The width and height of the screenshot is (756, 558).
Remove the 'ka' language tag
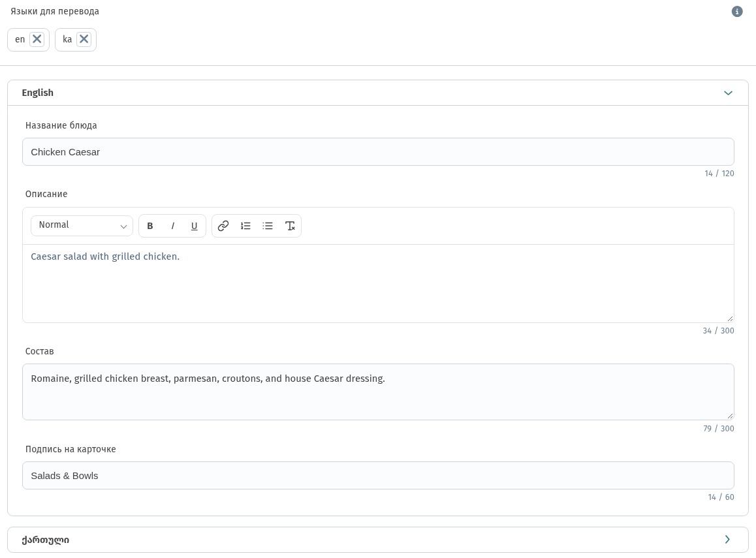(84, 39)
